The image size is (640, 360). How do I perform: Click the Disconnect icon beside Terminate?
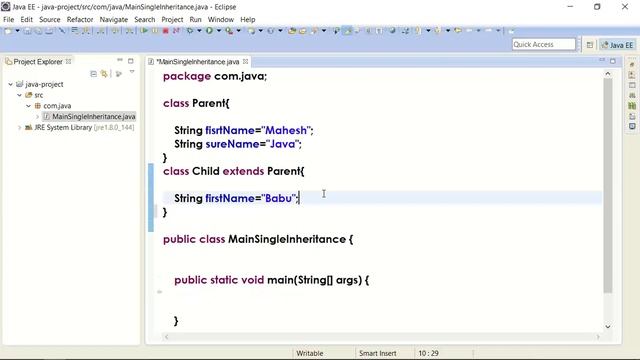click(176, 31)
